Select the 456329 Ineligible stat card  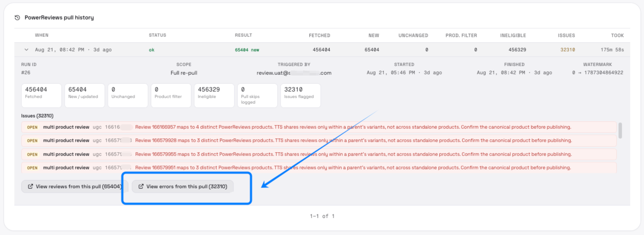tap(214, 95)
